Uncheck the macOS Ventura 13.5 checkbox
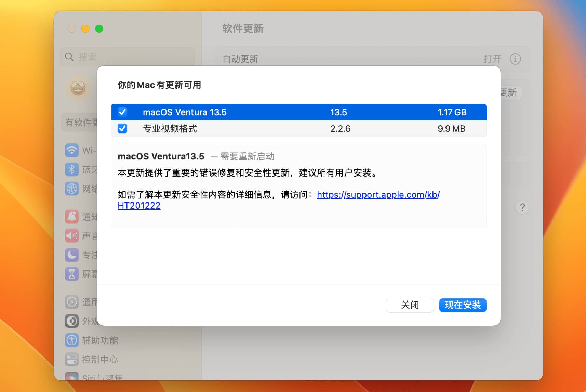Image resolution: width=586 pixels, height=392 pixels. [x=122, y=112]
